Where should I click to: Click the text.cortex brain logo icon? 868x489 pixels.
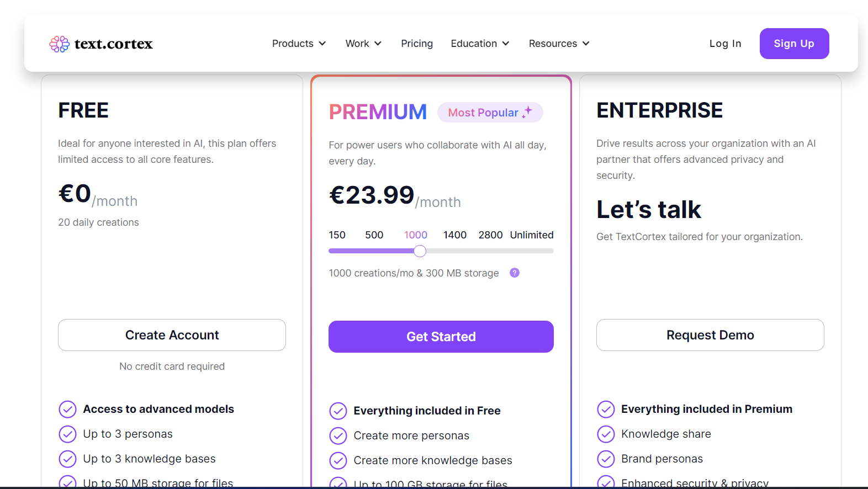tap(59, 44)
